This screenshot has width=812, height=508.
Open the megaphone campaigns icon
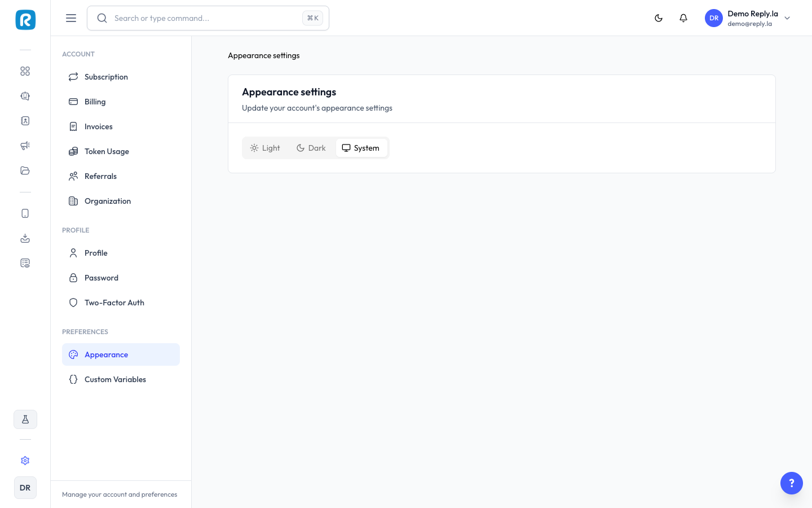(25, 146)
